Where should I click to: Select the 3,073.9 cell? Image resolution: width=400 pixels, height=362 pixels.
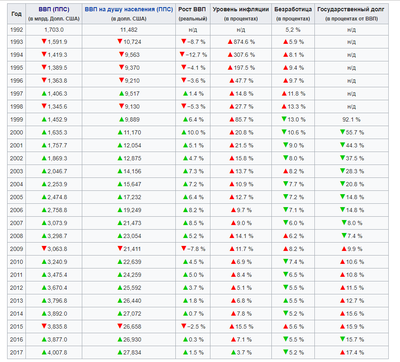tap(54, 223)
